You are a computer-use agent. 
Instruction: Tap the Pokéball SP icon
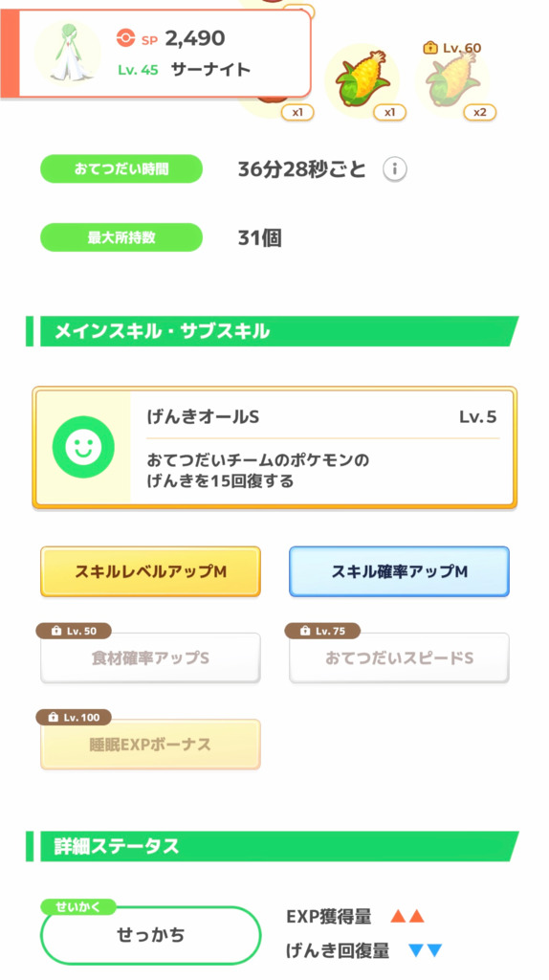point(125,39)
